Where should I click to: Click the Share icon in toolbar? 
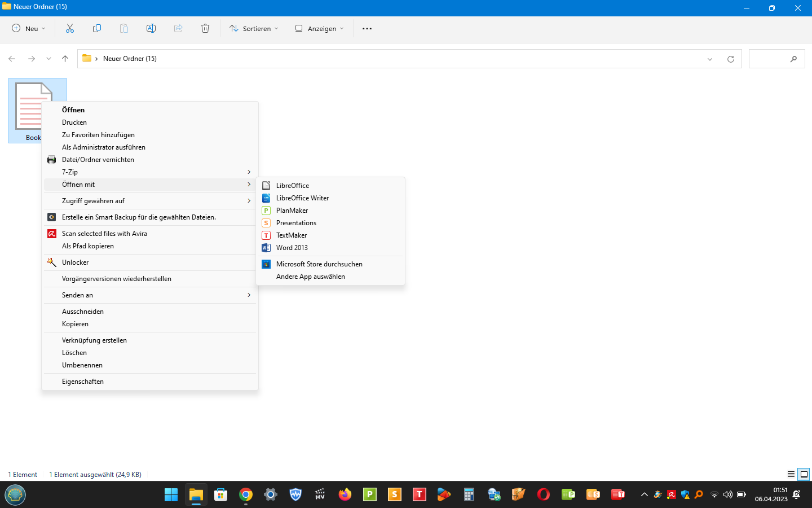pyautogui.click(x=178, y=28)
